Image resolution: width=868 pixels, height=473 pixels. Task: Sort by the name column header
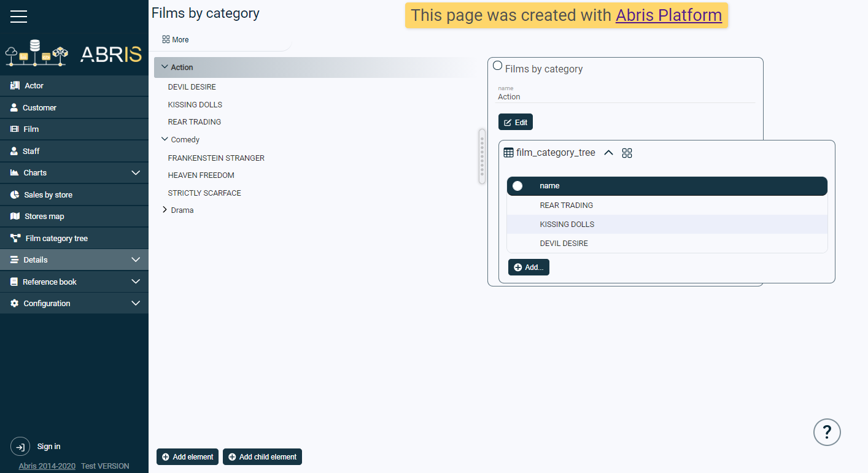(x=549, y=186)
